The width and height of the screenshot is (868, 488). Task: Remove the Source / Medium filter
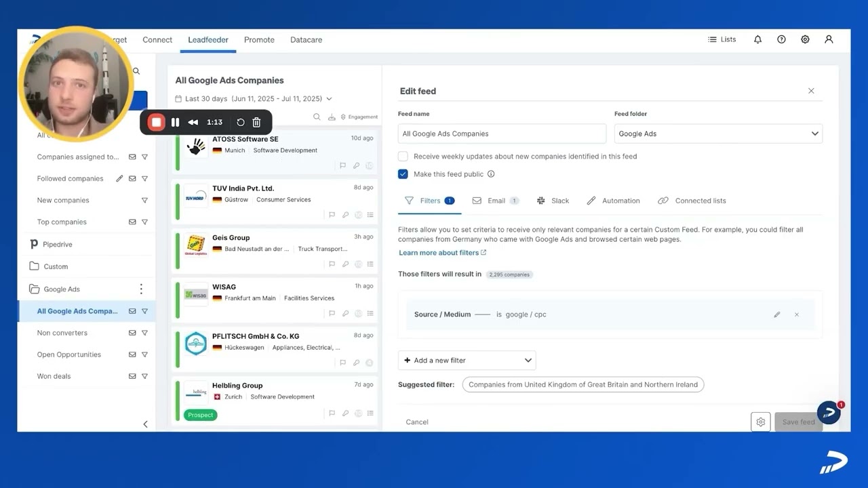[x=797, y=314]
